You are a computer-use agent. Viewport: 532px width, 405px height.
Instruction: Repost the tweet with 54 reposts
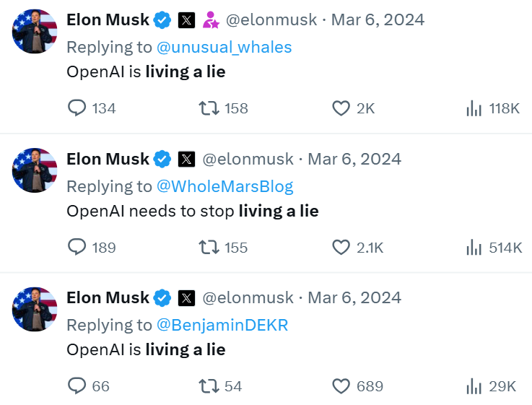point(209,386)
